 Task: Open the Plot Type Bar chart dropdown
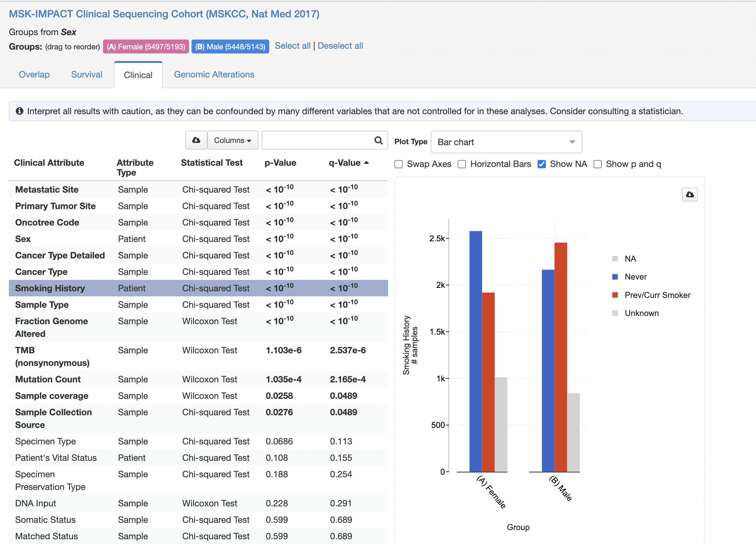pos(506,142)
